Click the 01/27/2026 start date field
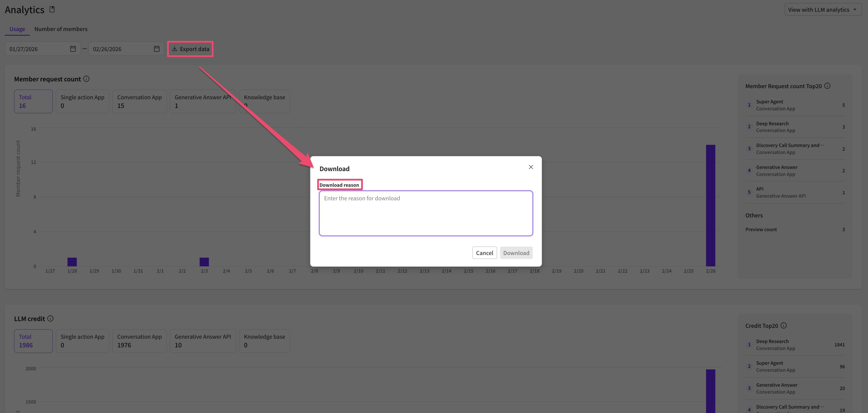 [37, 49]
